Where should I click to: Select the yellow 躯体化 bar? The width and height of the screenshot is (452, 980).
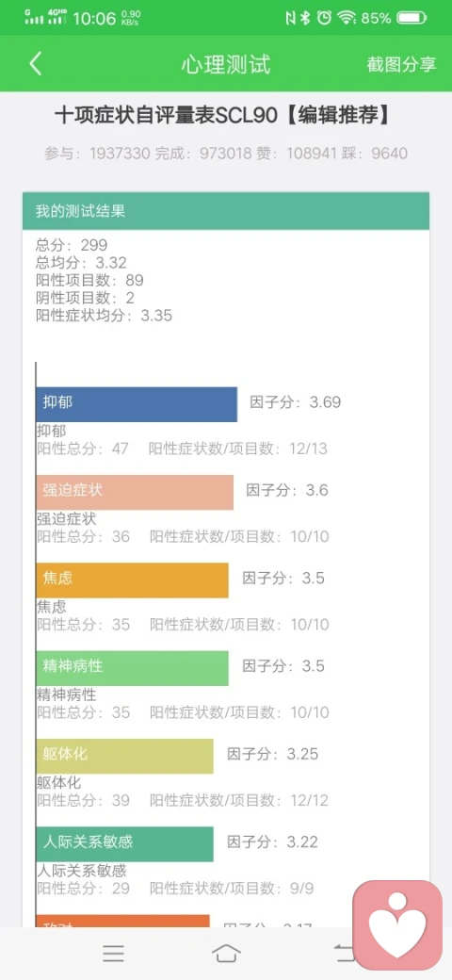(x=125, y=757)
